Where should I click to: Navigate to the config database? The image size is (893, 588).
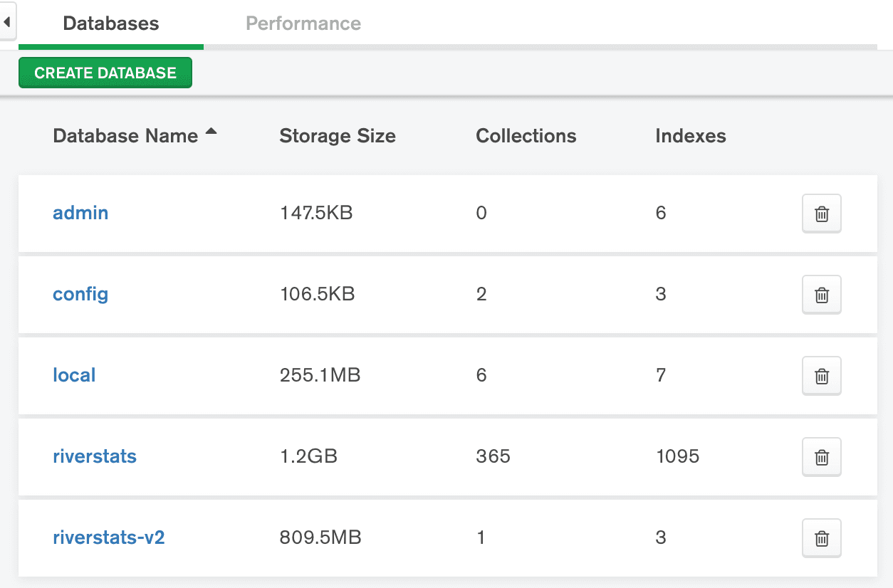coord(80,294)
